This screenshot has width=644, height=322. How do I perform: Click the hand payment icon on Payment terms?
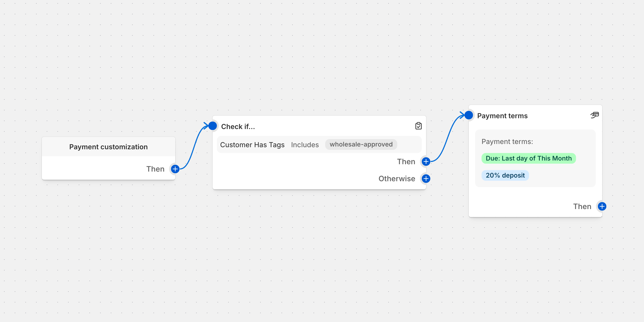coord(595,115)
